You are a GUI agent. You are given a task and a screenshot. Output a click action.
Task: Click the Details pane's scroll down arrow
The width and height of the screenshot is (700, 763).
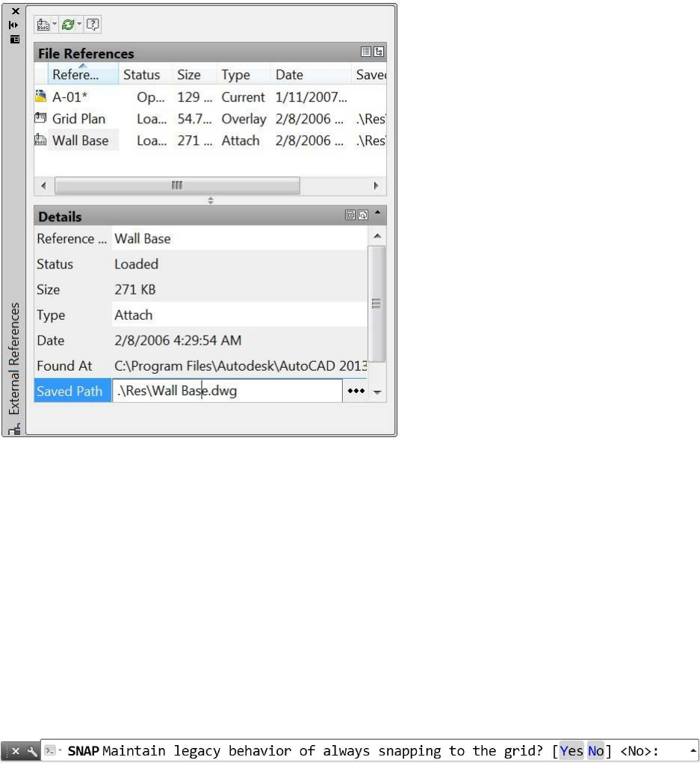[x=377, y=392]
